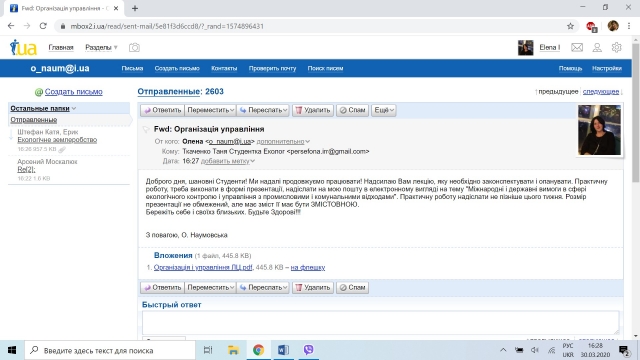Viewport: 640px width, 360px height.
Task: Go back in browser history
Action: point(11,26)
